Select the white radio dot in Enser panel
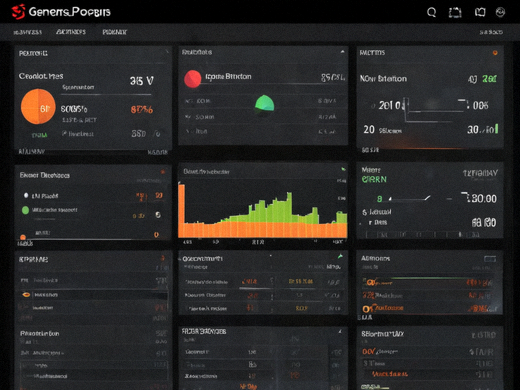 click(x=26, y=195)
